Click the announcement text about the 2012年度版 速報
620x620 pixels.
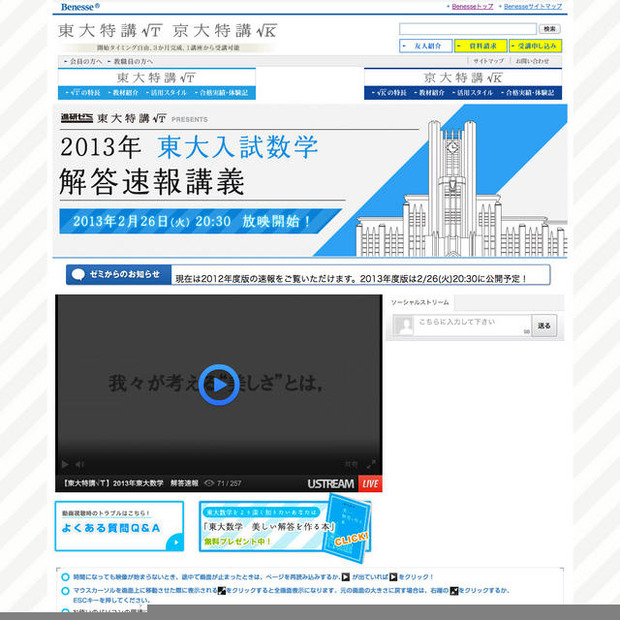351,279
